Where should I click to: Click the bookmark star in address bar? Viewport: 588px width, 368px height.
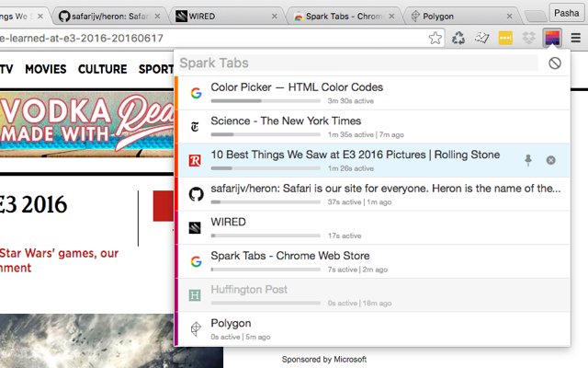435,38
